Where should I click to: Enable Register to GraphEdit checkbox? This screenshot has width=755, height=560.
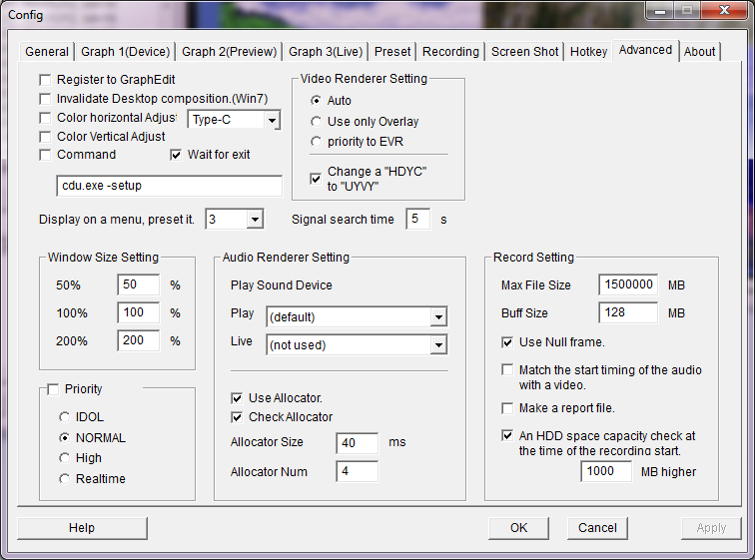point(45,80)
